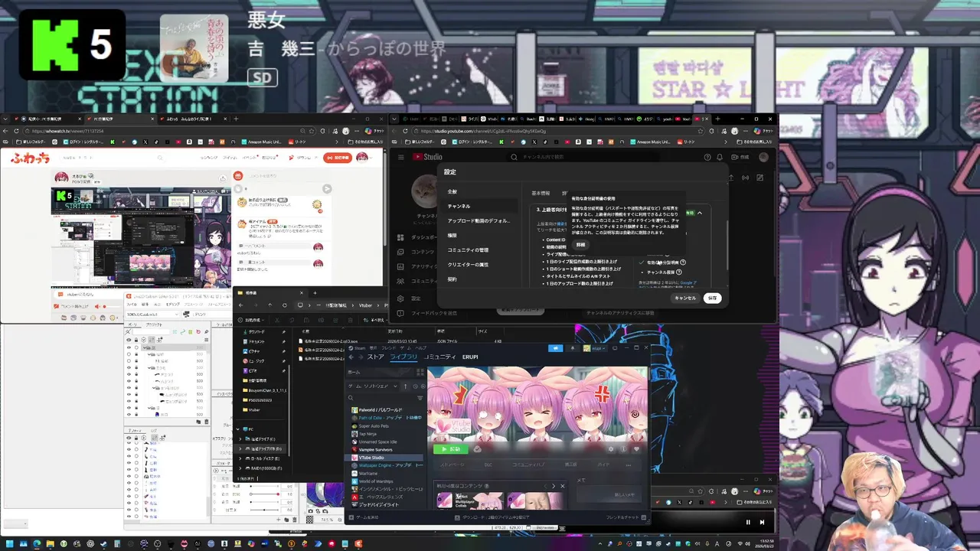The width and height of the screenshot is (980, 551).
Task: Click the Whowatch search box
Action: 112,158
